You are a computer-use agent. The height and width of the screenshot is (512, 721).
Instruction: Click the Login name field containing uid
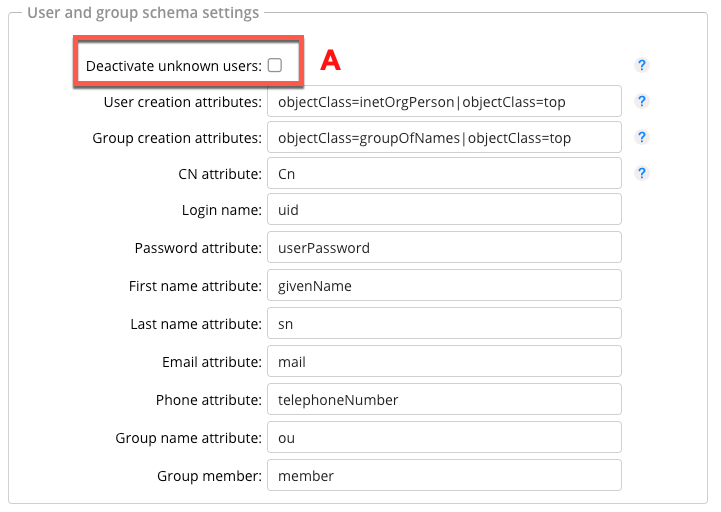point(444,210)
